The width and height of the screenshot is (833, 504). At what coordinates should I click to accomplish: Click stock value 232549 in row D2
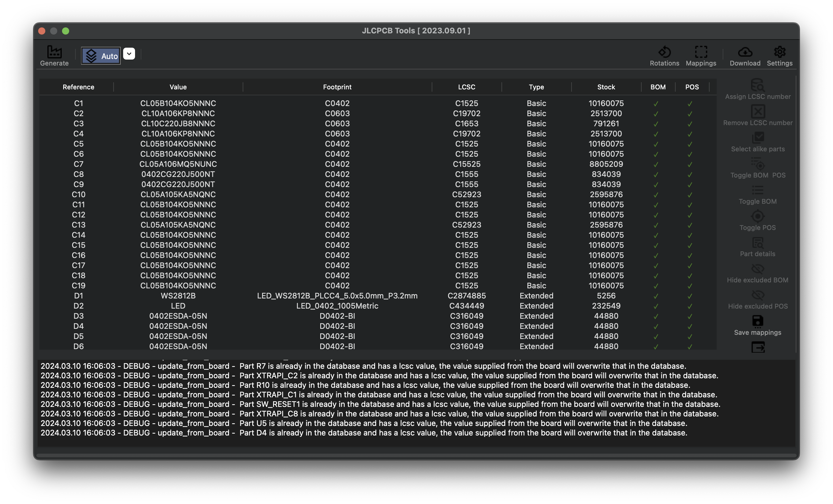point(606,306)
